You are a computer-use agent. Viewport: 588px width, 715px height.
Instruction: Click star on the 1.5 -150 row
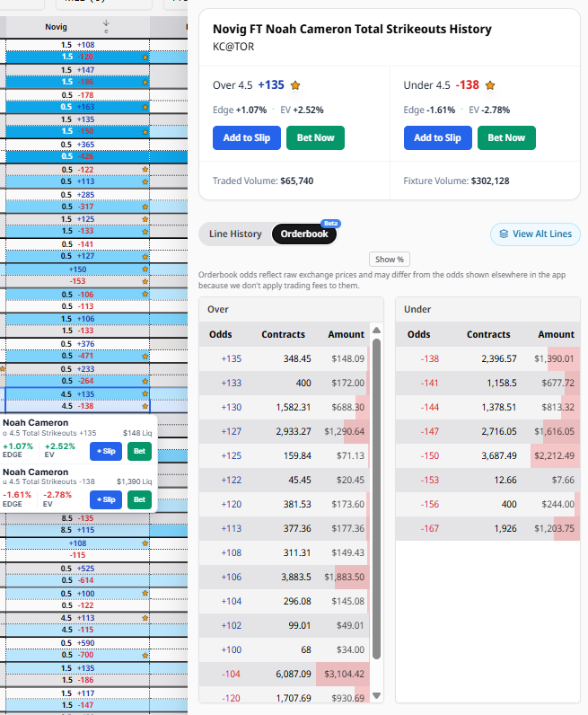(x=145, y=131)
